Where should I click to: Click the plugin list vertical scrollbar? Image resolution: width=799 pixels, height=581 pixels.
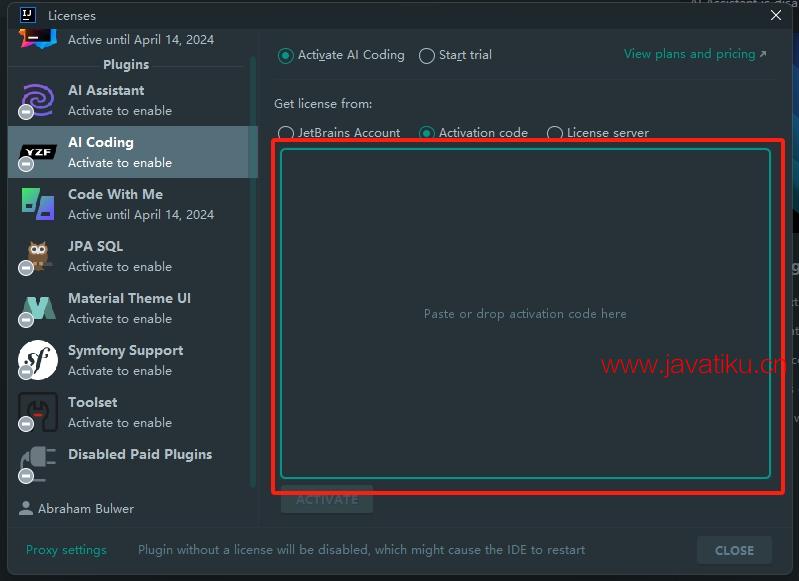[x=253, y=270]
